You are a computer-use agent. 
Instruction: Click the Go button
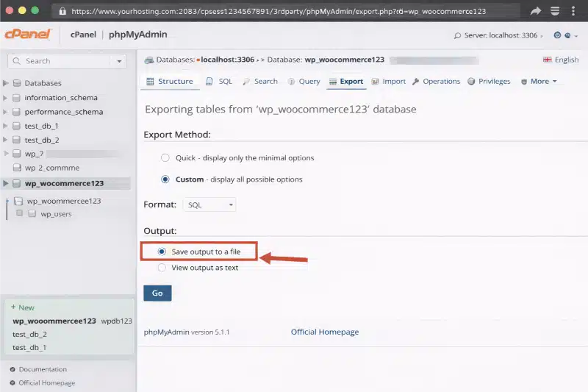pos(157,293)
